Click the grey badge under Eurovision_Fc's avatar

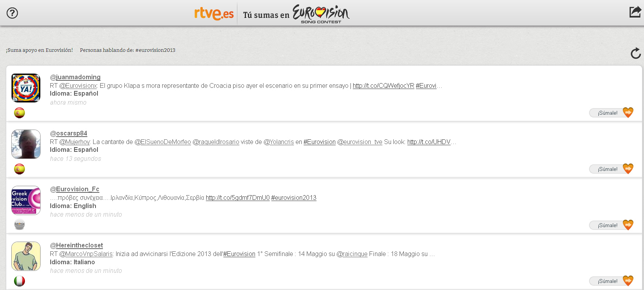[19, 225]
